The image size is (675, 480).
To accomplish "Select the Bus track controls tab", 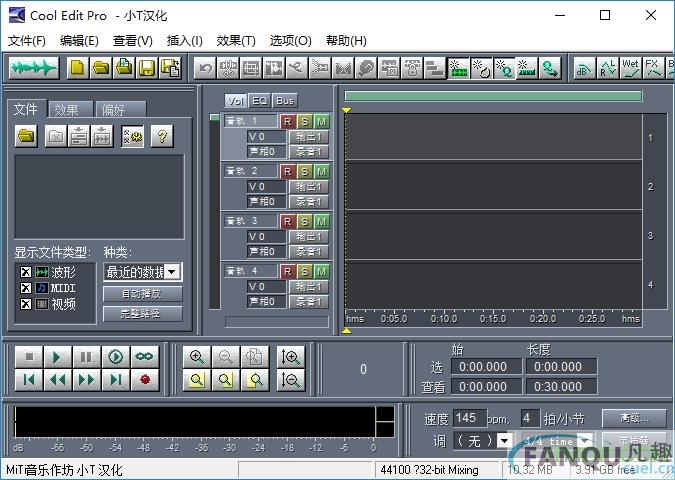I will (285, 101).
